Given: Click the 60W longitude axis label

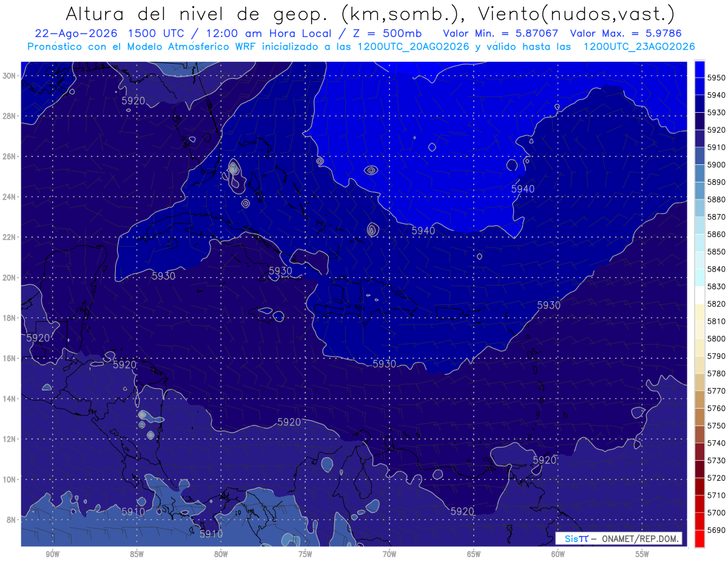Looking at the screenshot, I should tap(558, 554).
